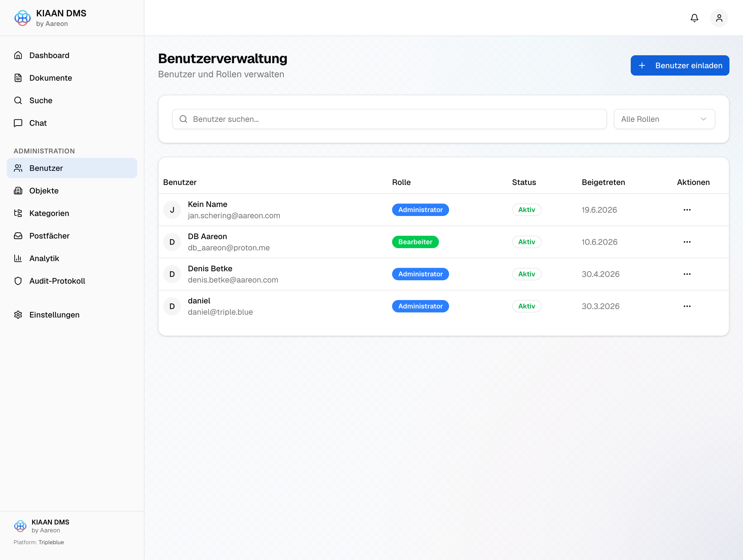Click the Suche magnifier icon in sidebar

click(18, 100)
